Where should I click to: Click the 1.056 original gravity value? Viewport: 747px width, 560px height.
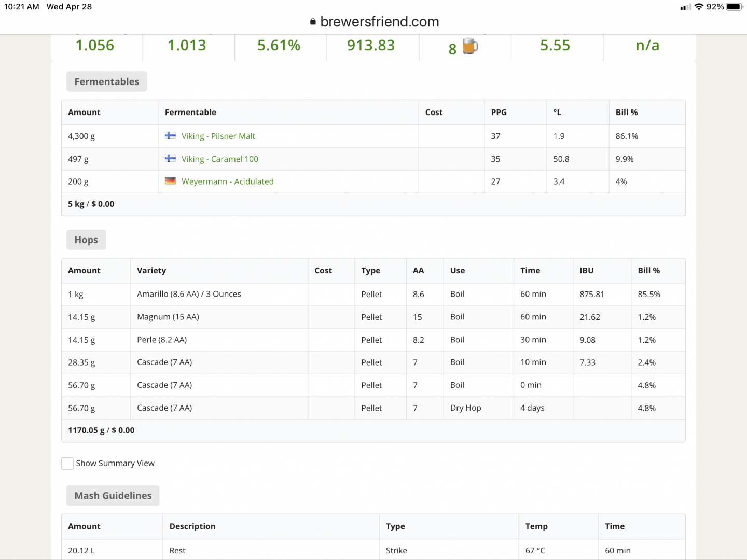pos(95,46)
